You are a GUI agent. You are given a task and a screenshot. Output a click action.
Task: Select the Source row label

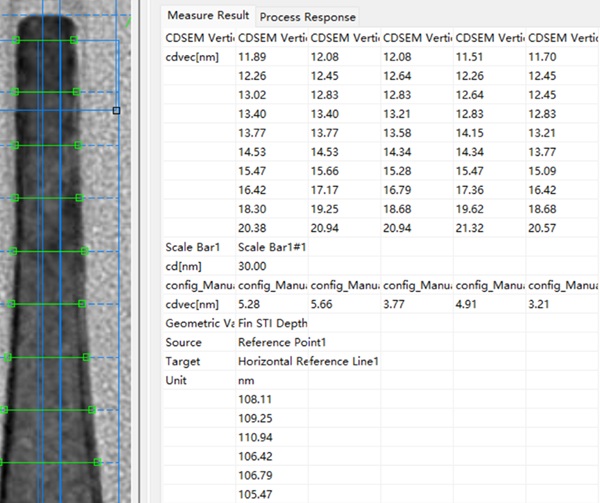coord(183,342)
